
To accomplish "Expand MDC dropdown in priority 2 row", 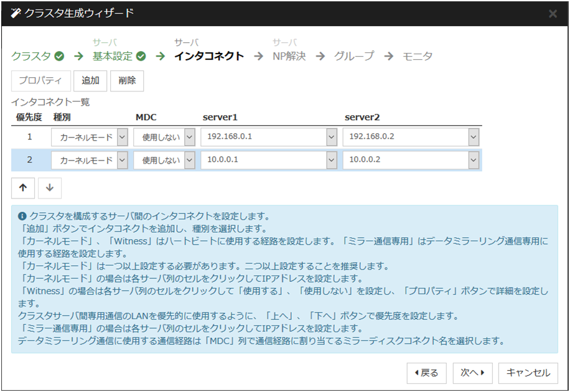I will coord(189,160).
